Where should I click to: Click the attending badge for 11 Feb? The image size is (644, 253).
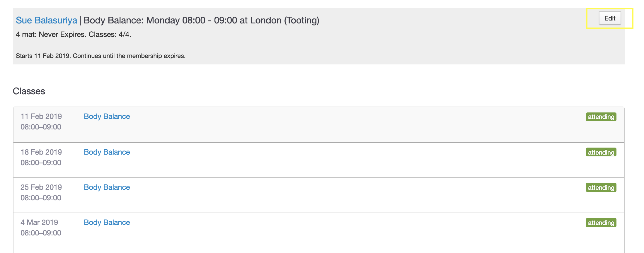[x=601, y=117]
